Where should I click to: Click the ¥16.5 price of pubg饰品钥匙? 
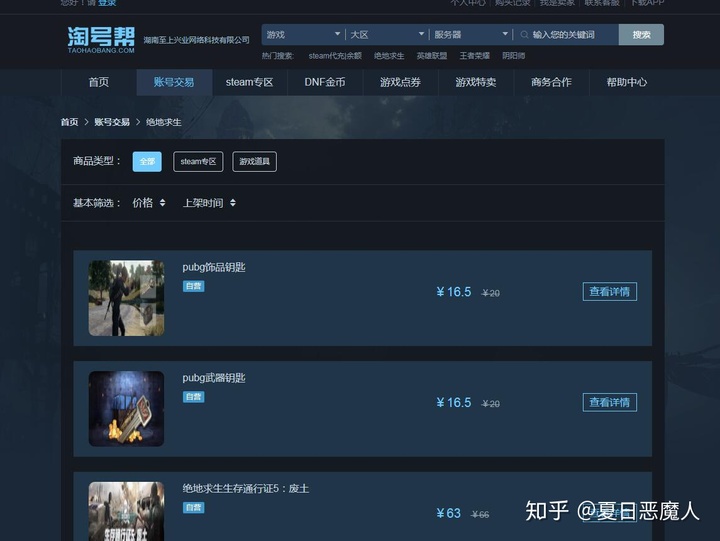(454, 292)
